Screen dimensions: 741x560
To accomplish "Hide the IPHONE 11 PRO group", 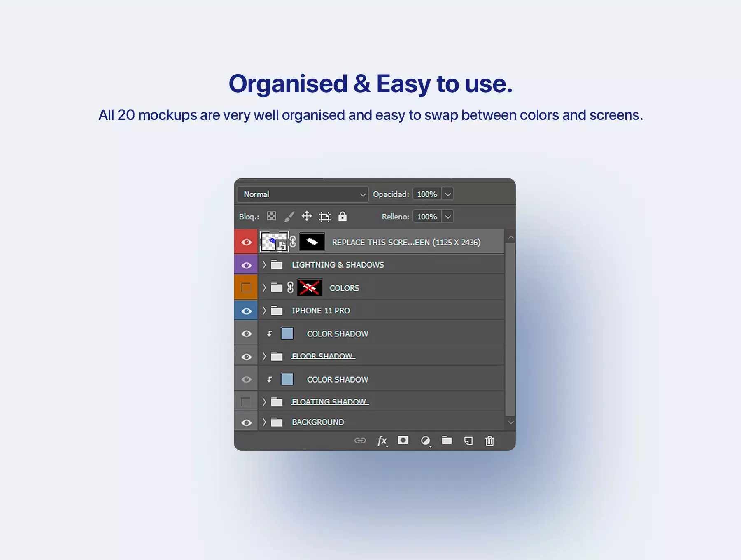I will [246, 311].
